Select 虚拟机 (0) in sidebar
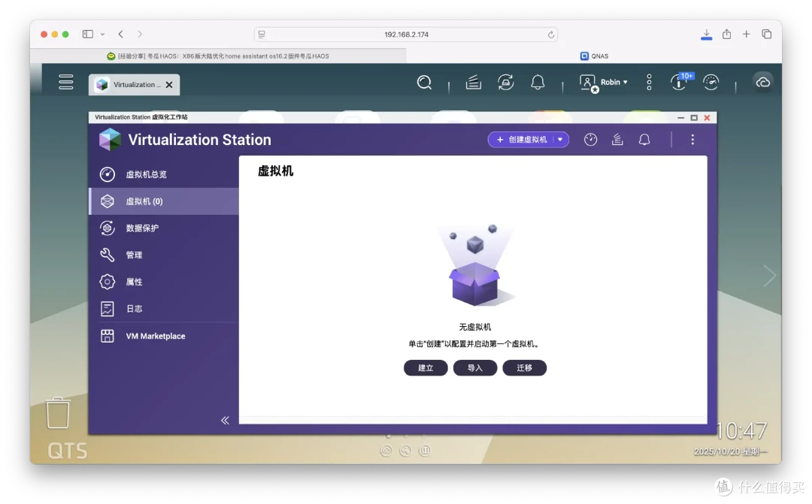The height and width of the screenshot is (504, 812). point(164,201)
